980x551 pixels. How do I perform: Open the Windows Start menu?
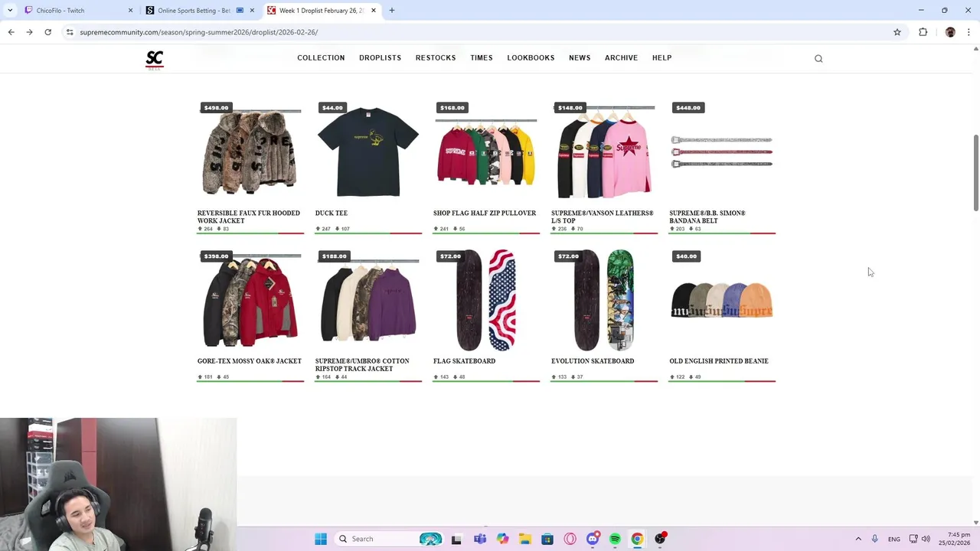click(321, 539)
